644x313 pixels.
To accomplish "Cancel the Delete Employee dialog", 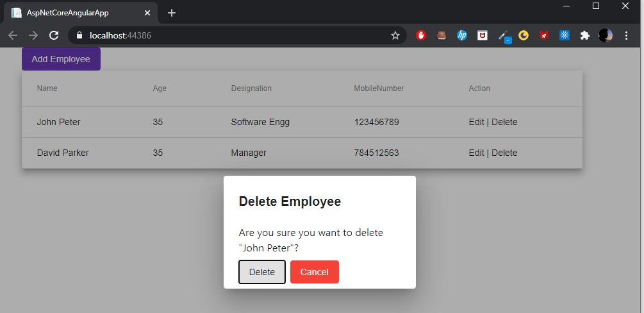I will [x=315, y=272].
